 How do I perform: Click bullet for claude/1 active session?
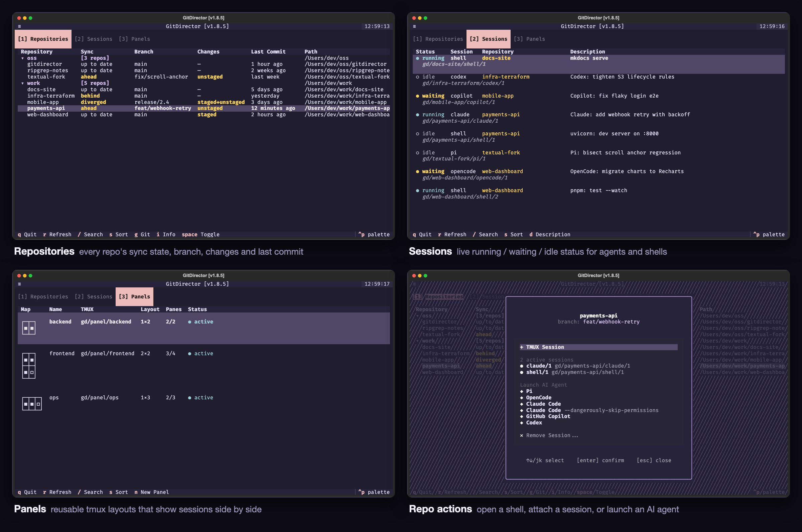pos(522,366)
